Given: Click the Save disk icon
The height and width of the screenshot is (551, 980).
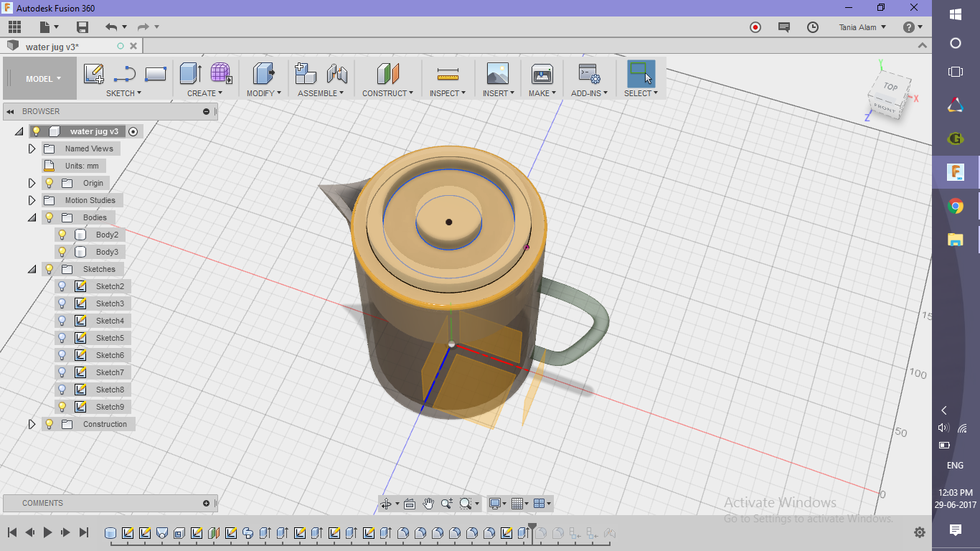Looking at the screenshot, I should pyautogui.click(x=83, y=27).
